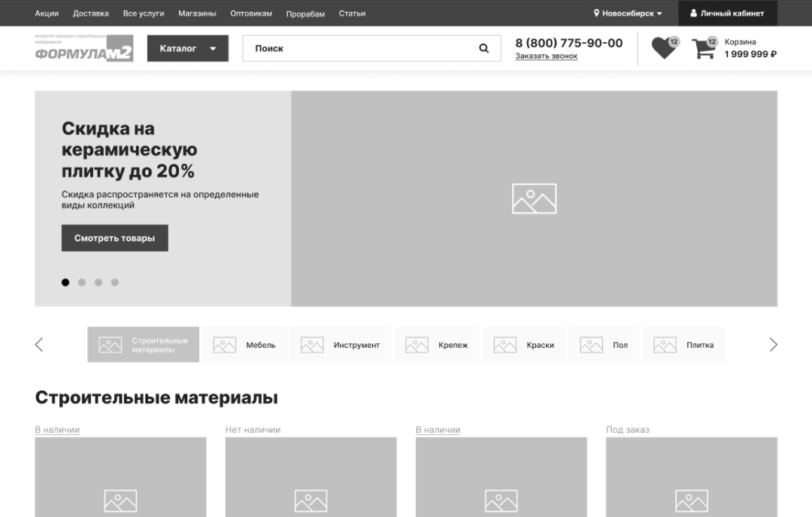Click into the Поиск search field
Screen dimensions: 812x517
pyautogui.click(x=361, y=49)
